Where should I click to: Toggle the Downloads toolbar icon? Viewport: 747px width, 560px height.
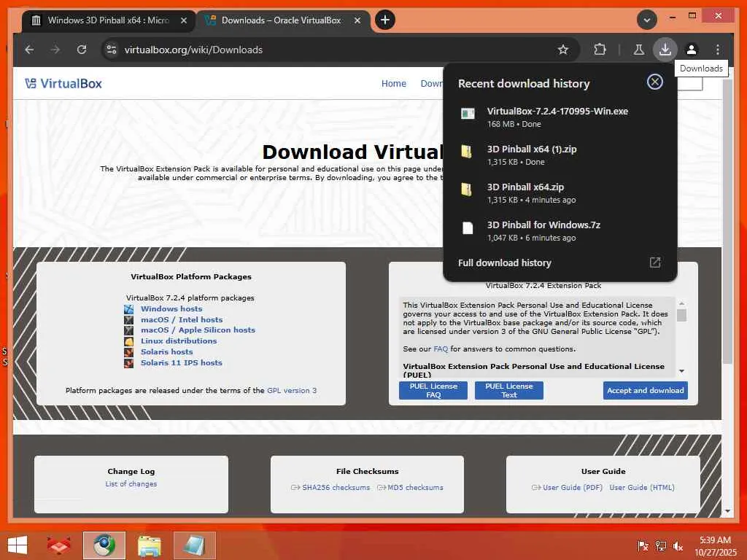click(x=665, y=50)
